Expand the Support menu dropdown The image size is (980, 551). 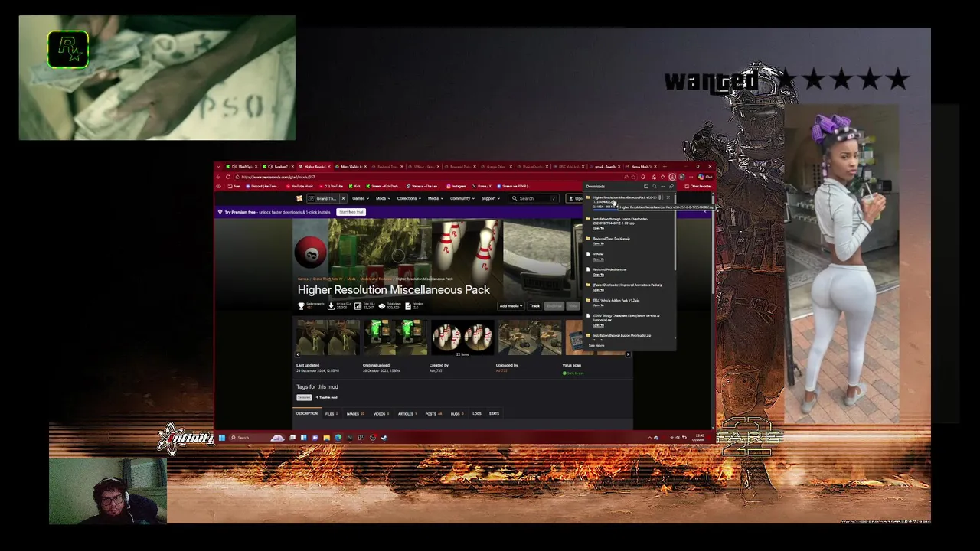click(491, 198)
